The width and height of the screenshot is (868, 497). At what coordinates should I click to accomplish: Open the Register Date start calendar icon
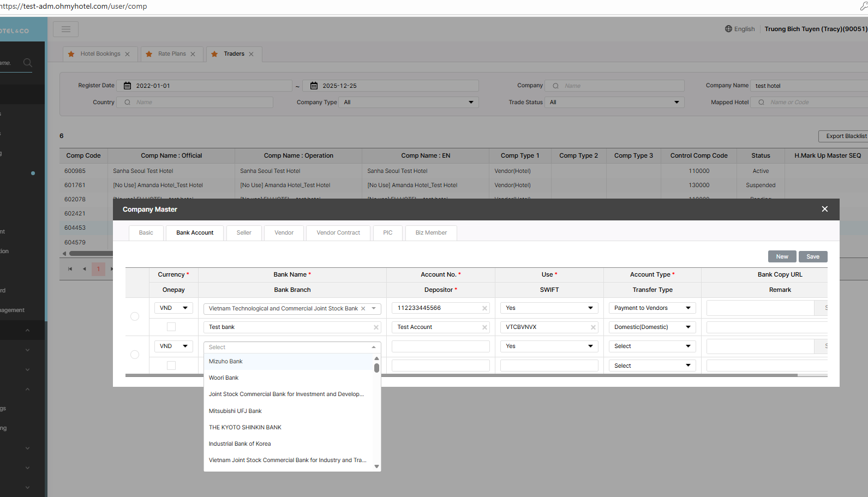(128, 86)
